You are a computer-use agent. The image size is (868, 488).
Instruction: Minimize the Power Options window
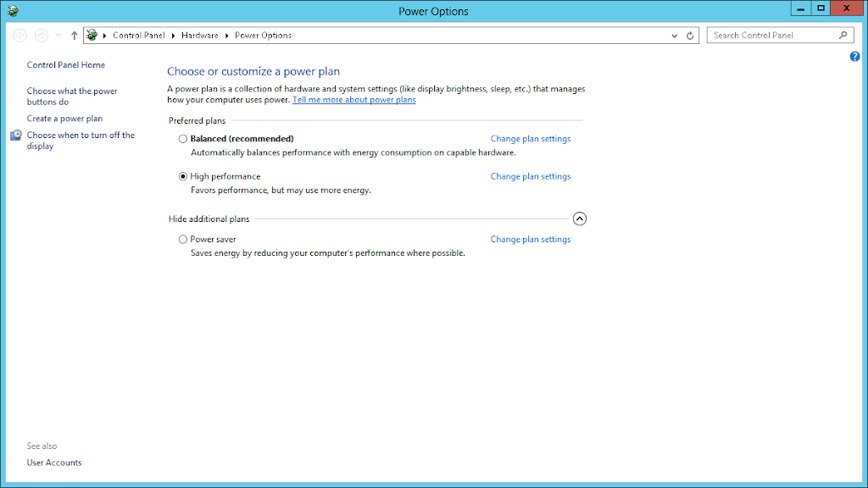[800, 8]
